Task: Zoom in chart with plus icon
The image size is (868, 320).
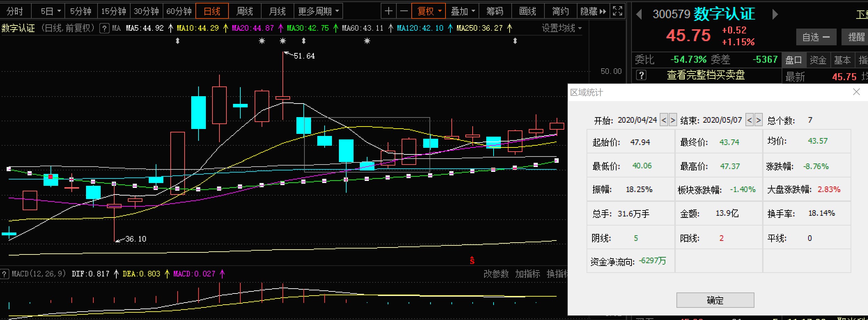Action: coord(389,11)
